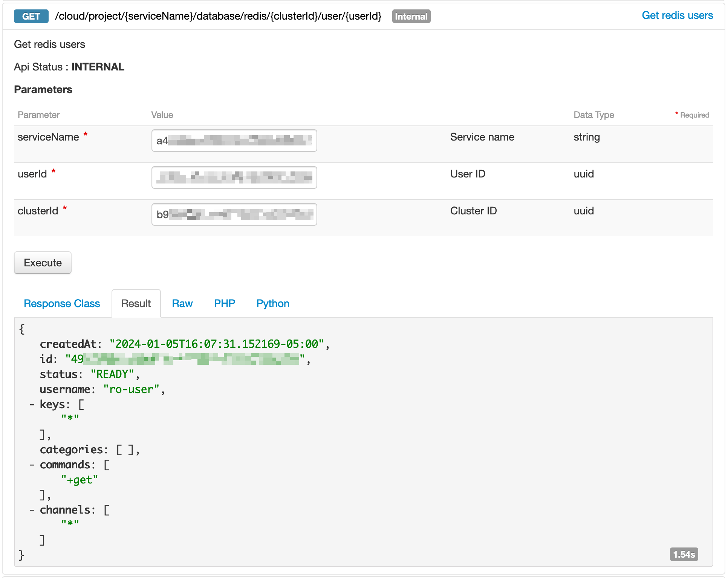The height and width of the screenshot is (578, 728).
Task: Click the 'Api Status : INTERNAL' text
Action: click(x=69, y=67)
